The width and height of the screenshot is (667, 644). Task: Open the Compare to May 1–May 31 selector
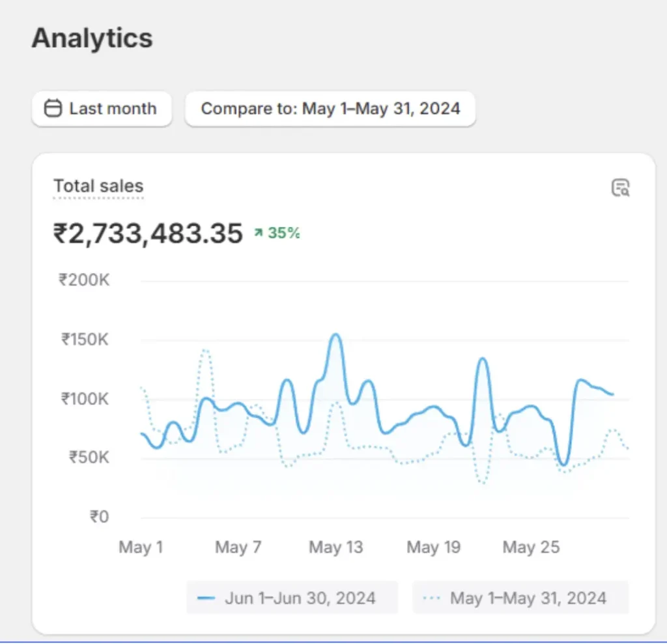click(330, 108)
